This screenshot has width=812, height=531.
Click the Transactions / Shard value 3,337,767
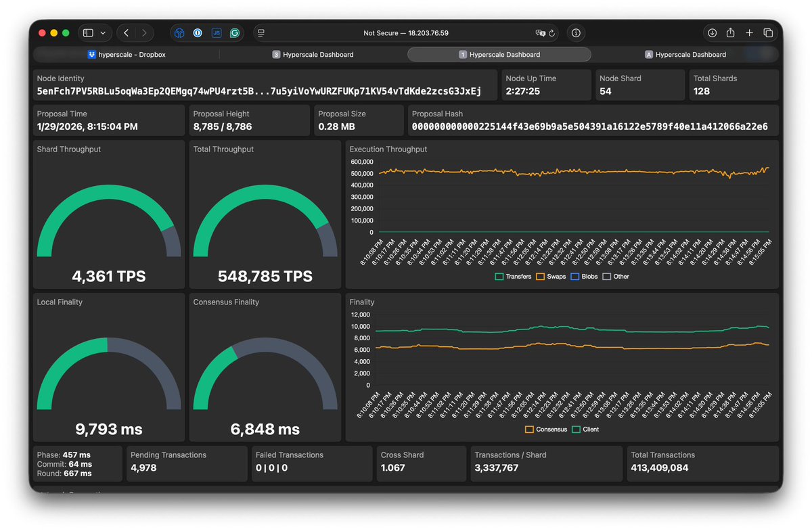(497, 467)
